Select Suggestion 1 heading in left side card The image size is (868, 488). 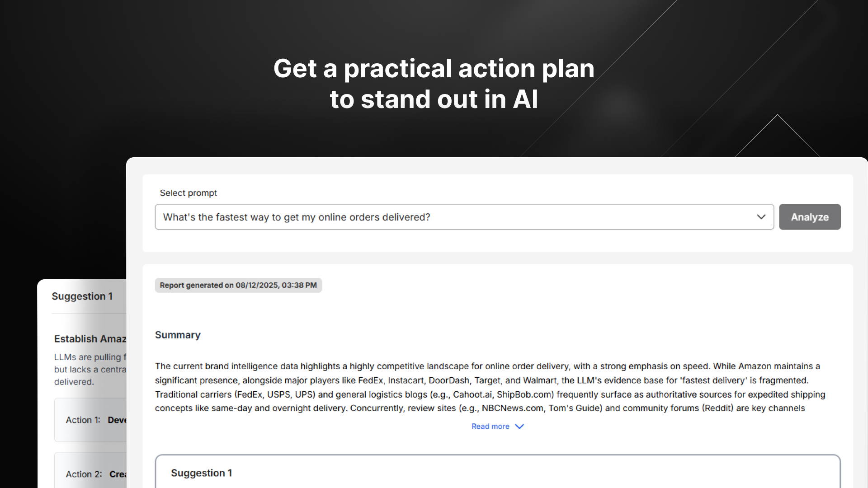[x=82, y=296]
